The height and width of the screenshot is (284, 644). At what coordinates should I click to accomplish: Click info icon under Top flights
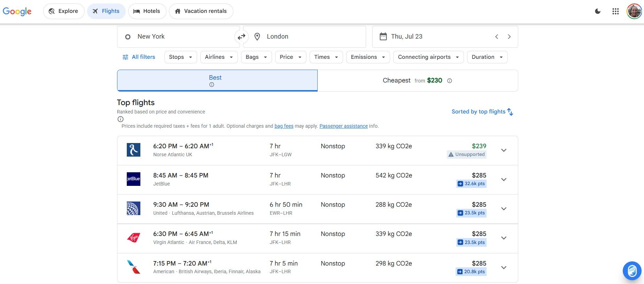point(121,119)
